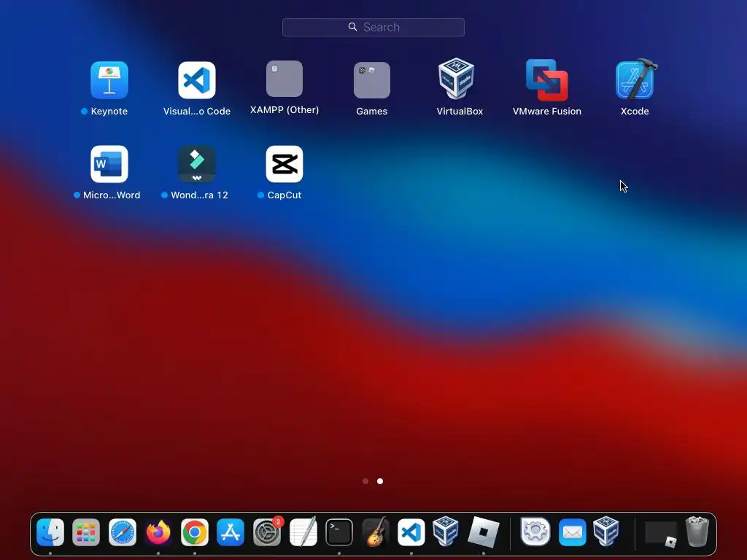
Task: Launch Firefox from the Dock
Action: pyautogui.click(x=158, y=532)
